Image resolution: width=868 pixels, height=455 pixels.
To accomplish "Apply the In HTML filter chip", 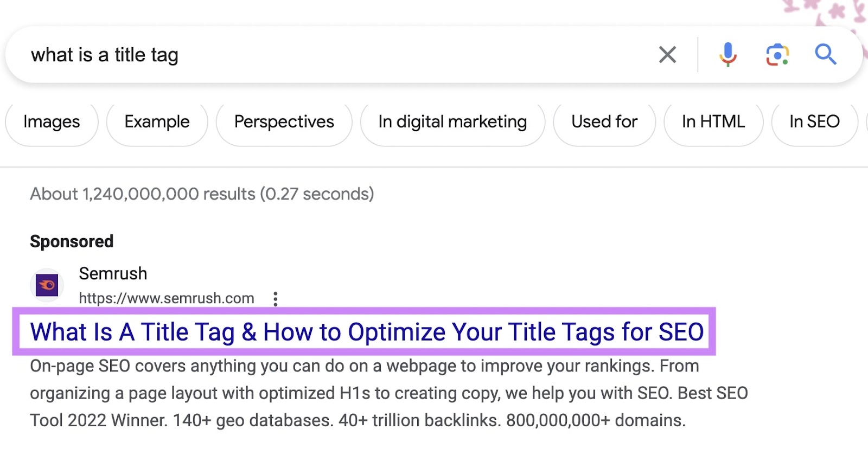I will (713, 122).
